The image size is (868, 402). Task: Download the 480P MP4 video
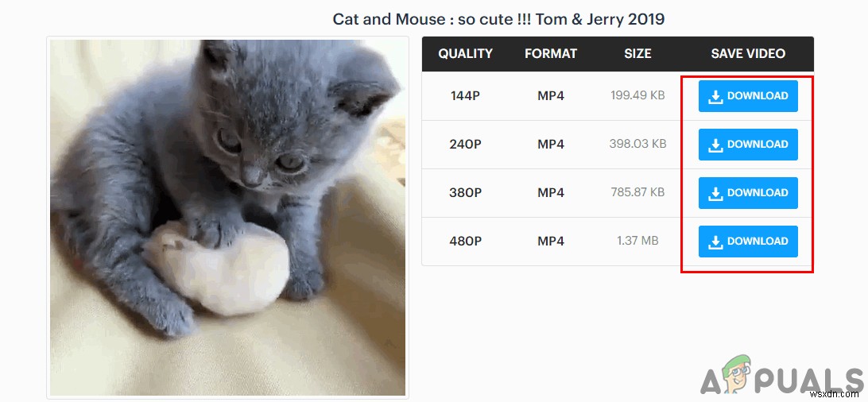click(x=748, y=242)
